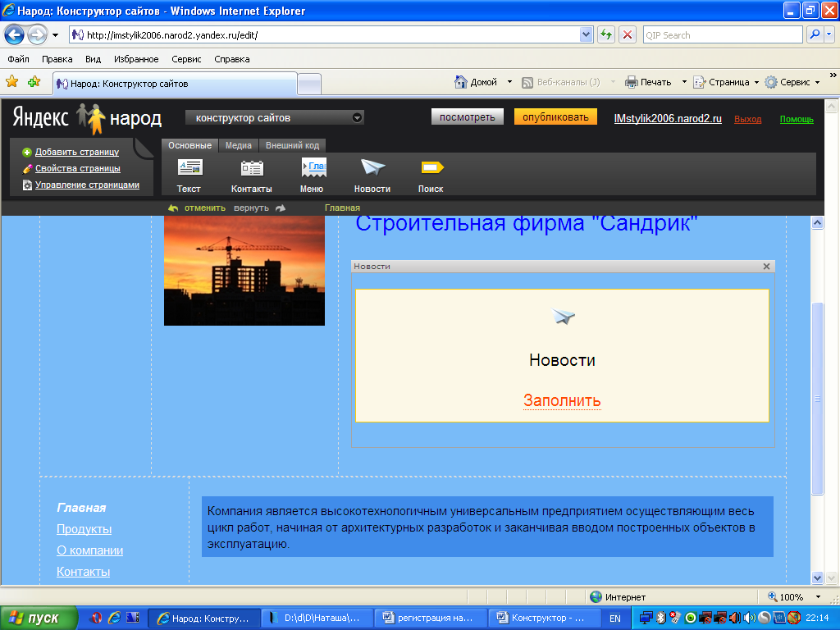Image resolution: width=840 pixels, height=630 pixels.
Task: Expand the address bar URL history dropdown
Action: (586, 34)
